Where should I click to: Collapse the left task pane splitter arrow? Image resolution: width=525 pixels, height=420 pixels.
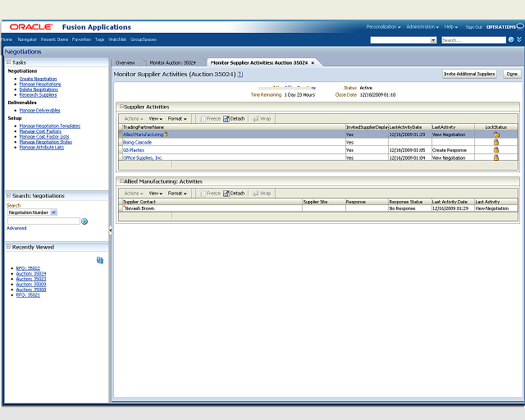pos(110,230)
